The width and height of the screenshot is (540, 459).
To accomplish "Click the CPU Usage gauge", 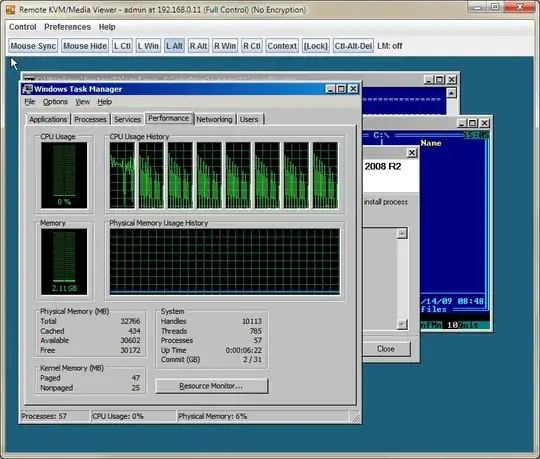I will tap(64, 175).
